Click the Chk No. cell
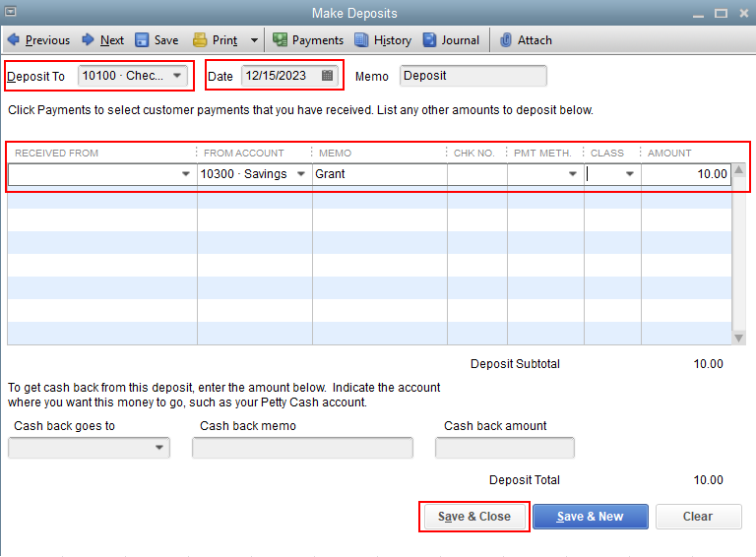The height and width of the screenshot is (557, 756). click(x=477, y=174)
